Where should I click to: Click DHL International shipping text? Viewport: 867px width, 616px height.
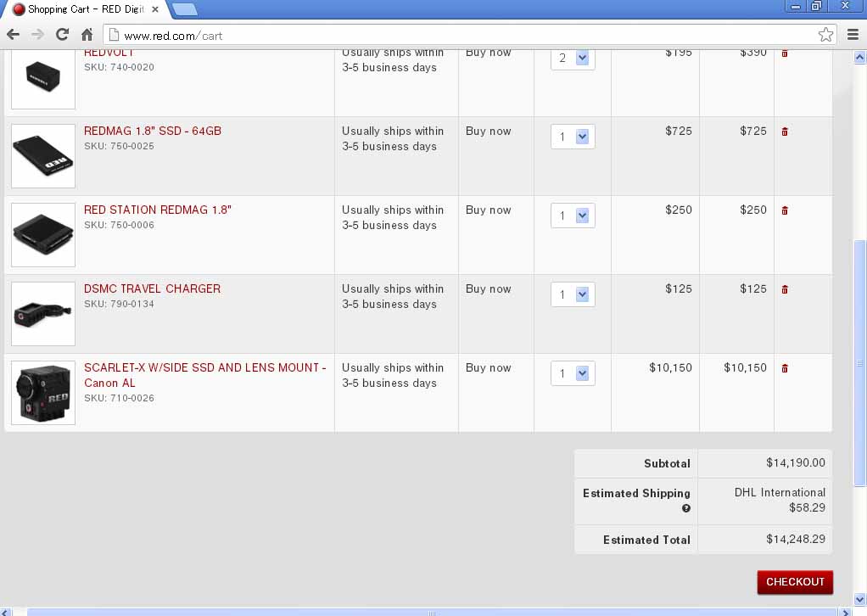point(780,492)
